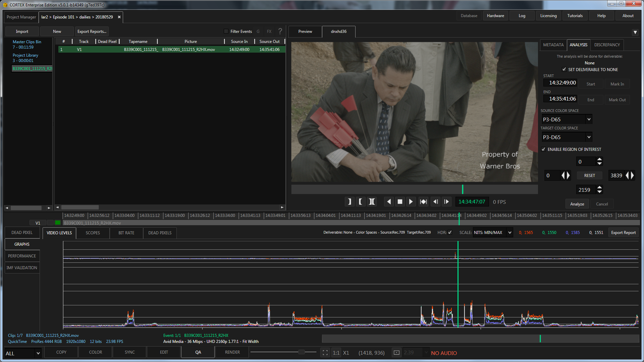Toggle fullscreen viewer icon

[325, 353]
